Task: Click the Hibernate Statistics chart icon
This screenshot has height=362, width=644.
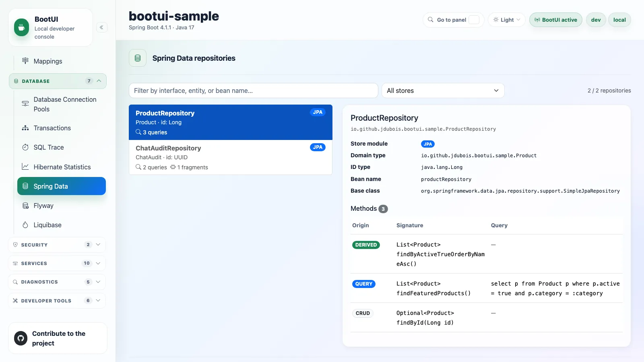Action: point(25,167)
